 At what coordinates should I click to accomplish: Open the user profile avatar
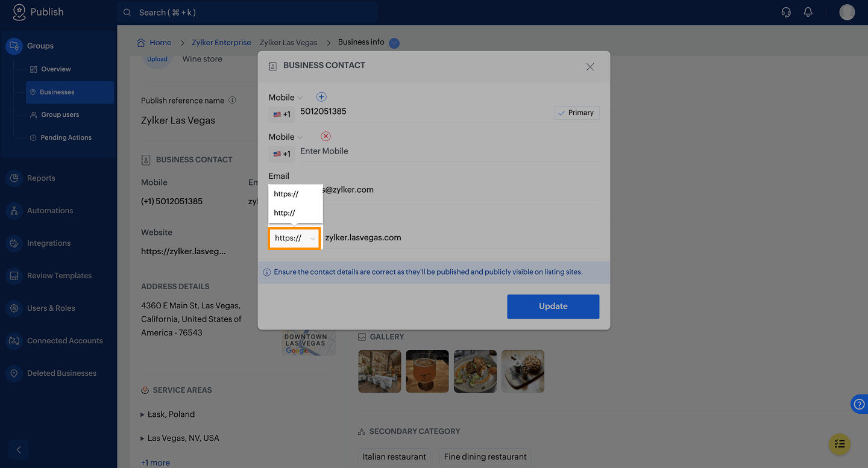tap(847, 12)
